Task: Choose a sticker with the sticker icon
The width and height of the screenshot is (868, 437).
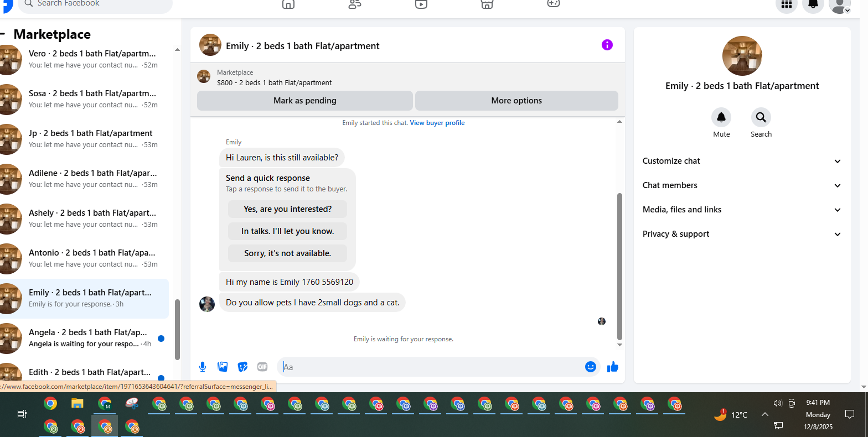Action: tap(242, 367)
